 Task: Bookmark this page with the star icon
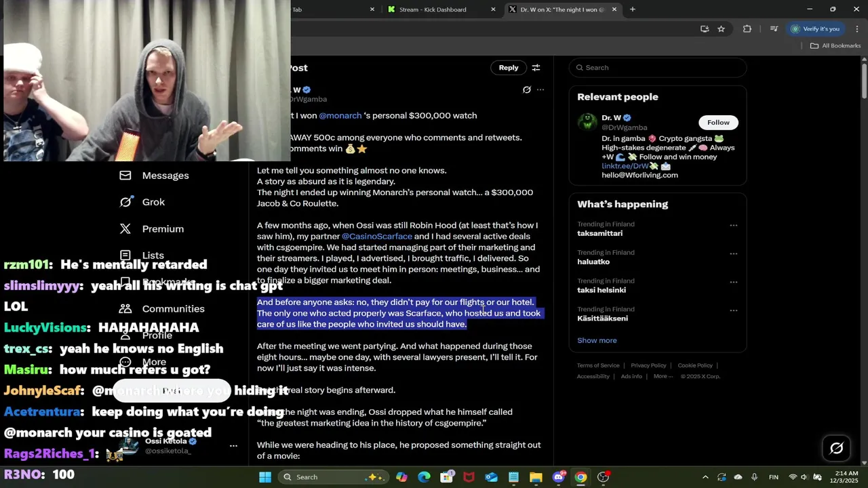(x=721, y=28)
